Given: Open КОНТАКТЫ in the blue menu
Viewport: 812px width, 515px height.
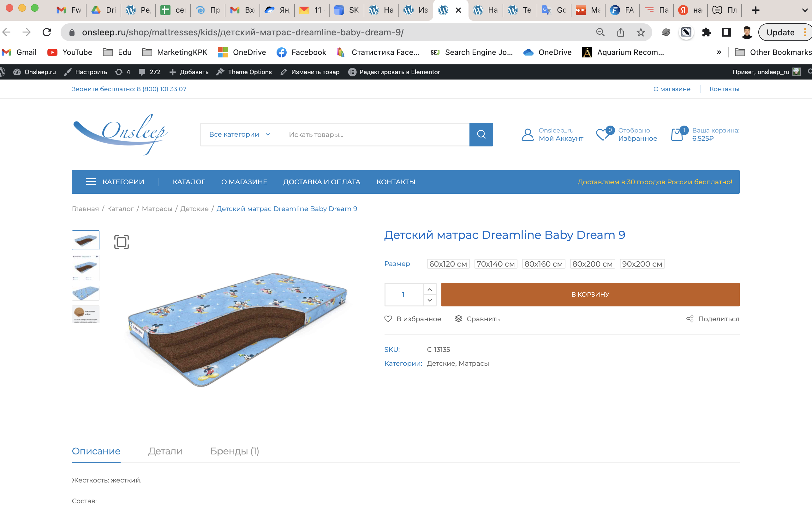Looking at the screenshot, I should (396, 182).
